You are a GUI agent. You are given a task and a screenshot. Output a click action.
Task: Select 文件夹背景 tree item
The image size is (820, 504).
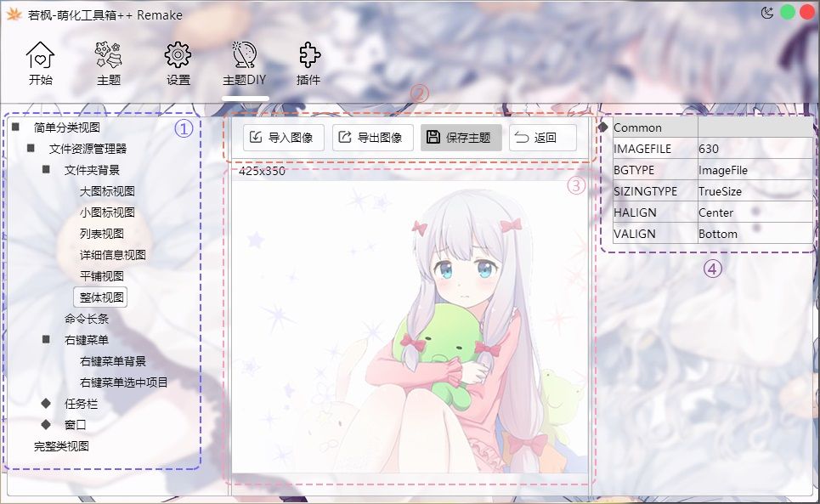click(92, 170)
